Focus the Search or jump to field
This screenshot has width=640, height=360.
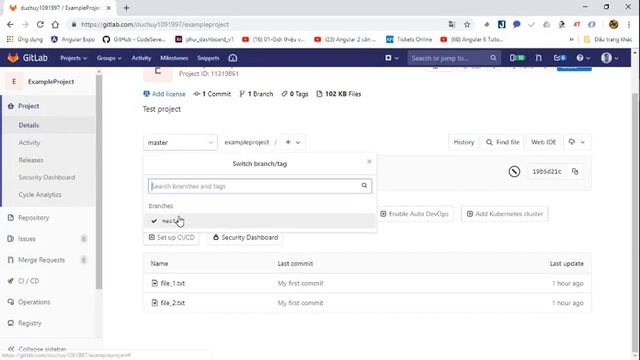[x=454, y=58]
